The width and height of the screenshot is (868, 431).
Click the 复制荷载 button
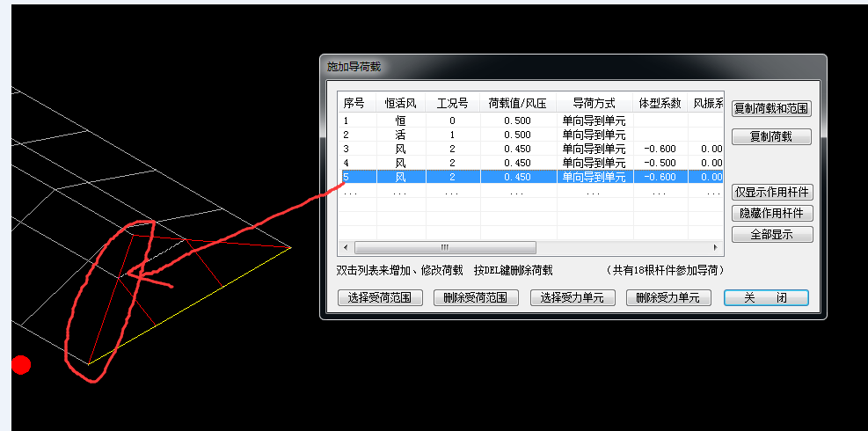click(771, 137)
